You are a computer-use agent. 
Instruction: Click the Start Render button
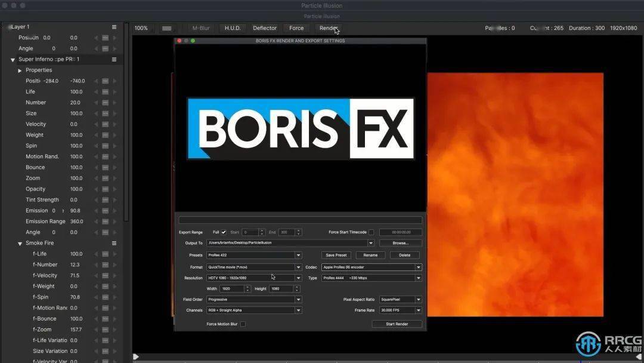[397, 324]
